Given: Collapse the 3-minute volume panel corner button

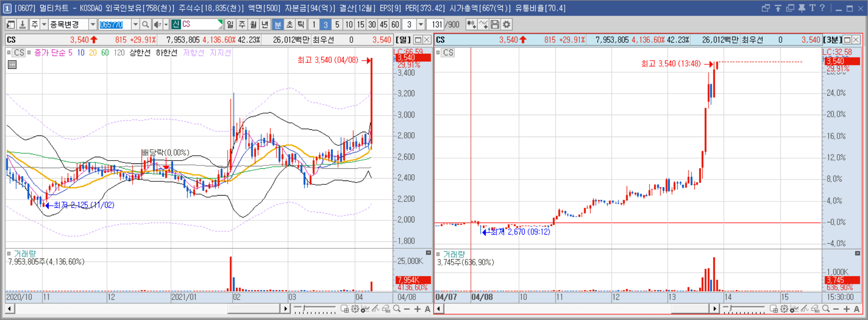Looking at the screenshot, I should pos(857,253).
